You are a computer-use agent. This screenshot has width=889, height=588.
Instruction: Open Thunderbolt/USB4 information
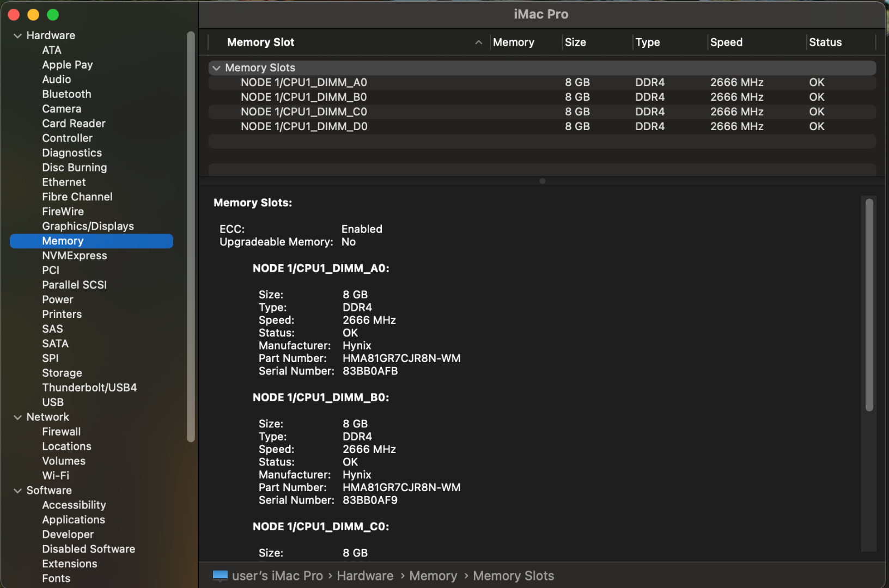[89, 388]
